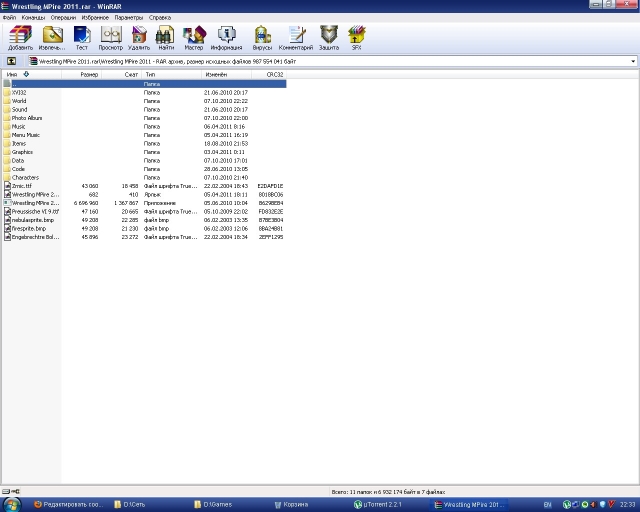Launch the Мастер (Wizard) icon
Image resolution: width=640 pixels, height=512 pixels.
pyautogui.click(x=194, y=38)
